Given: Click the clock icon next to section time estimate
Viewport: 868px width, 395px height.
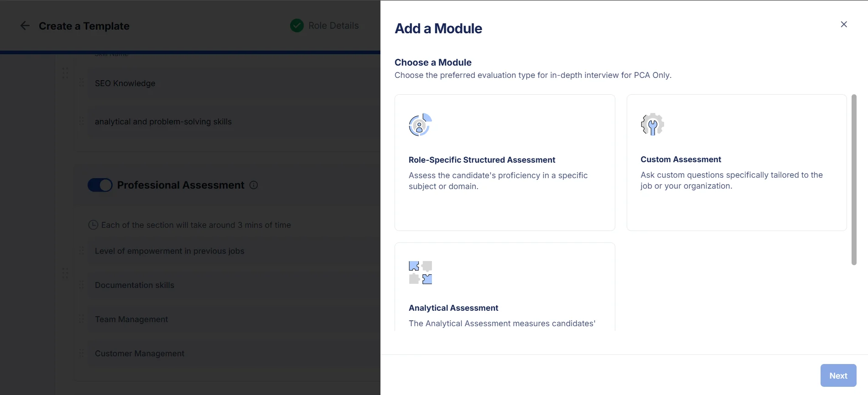Looking at the screenshot, I should click(93, 225).
